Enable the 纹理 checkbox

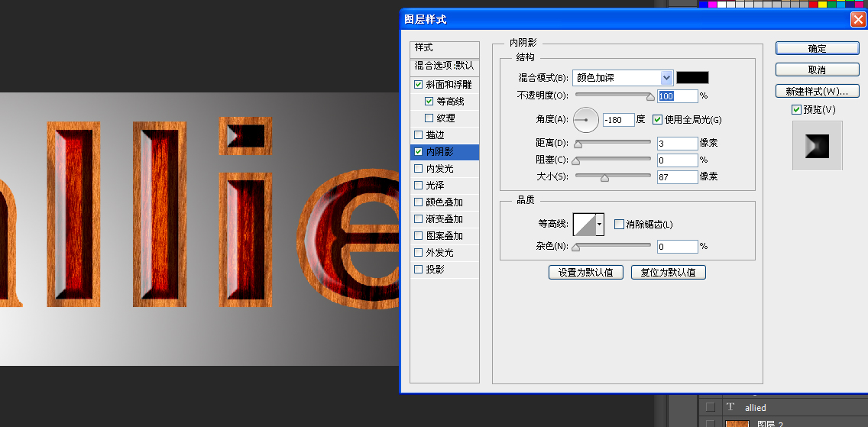pos(429,118)
